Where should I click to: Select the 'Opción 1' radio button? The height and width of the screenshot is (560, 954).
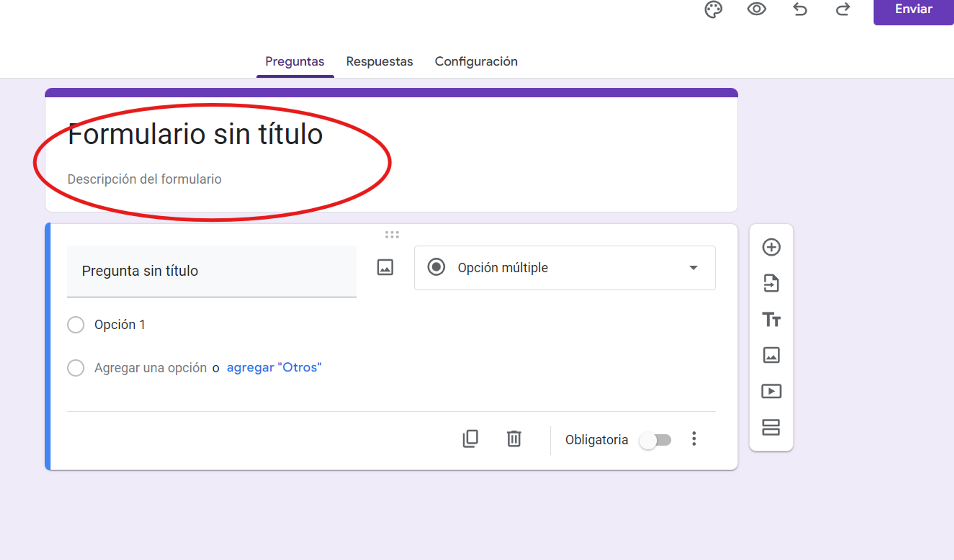(x=76, y=325)
